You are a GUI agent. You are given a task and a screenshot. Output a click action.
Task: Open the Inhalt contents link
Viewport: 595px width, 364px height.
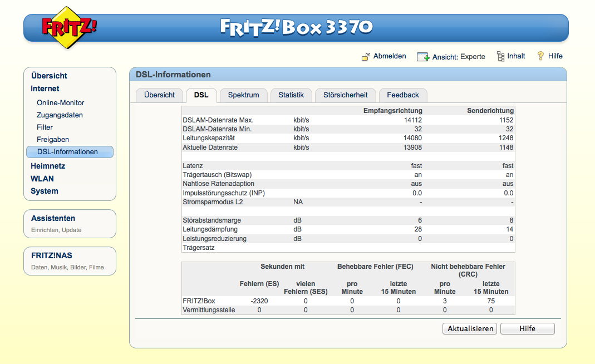click(516, 56)
